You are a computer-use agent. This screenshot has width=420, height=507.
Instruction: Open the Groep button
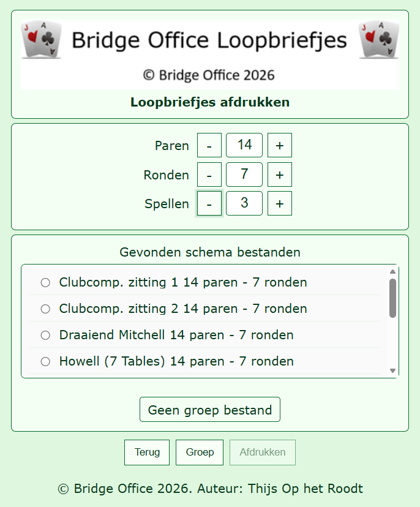click(200, 453)
